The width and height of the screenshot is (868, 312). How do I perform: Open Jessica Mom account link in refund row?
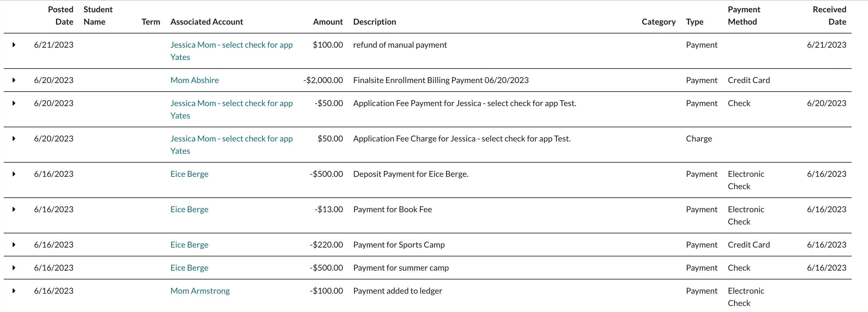pyautogui.click(x=231, y=45)
